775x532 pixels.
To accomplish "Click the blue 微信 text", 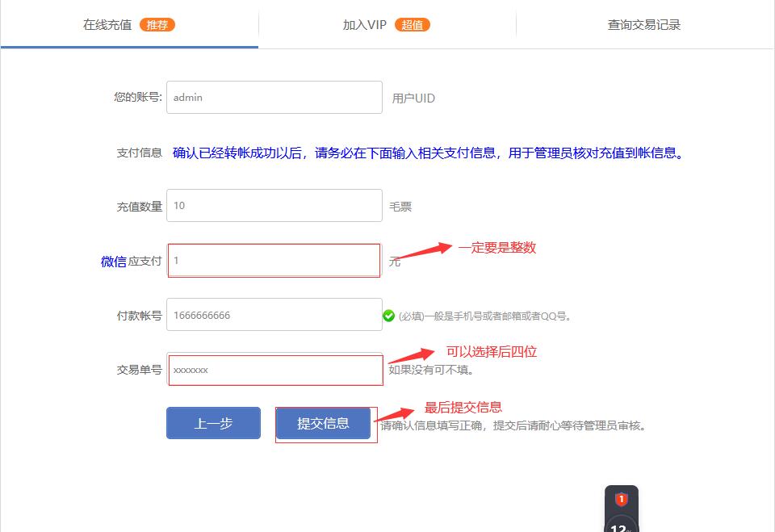I will 114,262.
